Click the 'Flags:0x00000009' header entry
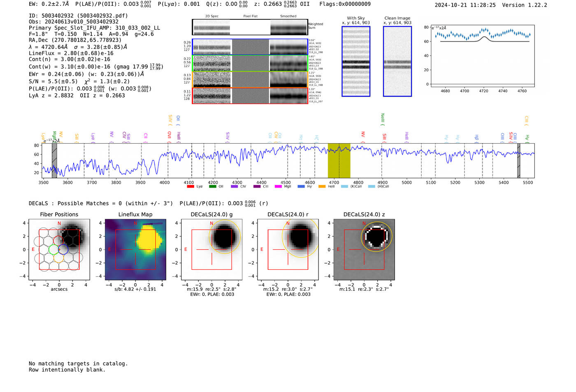The width and height of the screenshot is (576, 392). 345,4
